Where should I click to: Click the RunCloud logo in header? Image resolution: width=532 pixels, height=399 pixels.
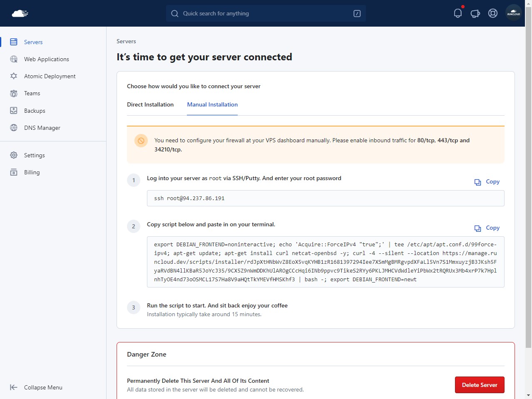pos(20,13)
